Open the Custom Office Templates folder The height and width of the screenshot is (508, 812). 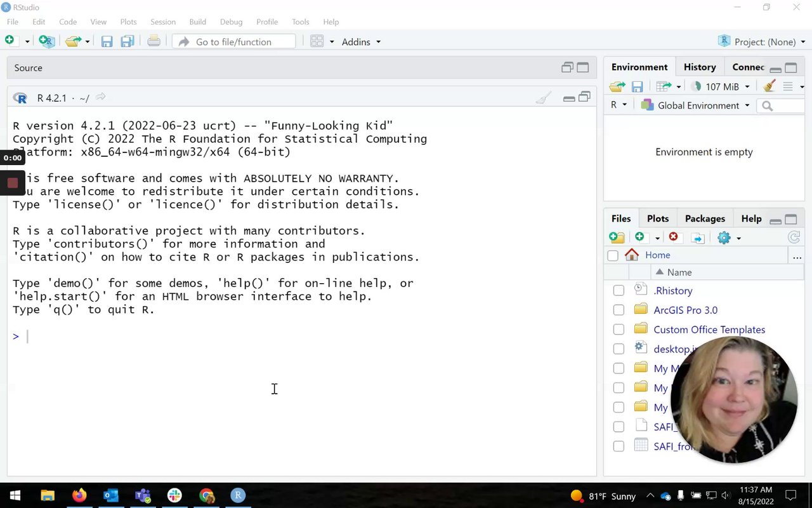coord(709,330)
